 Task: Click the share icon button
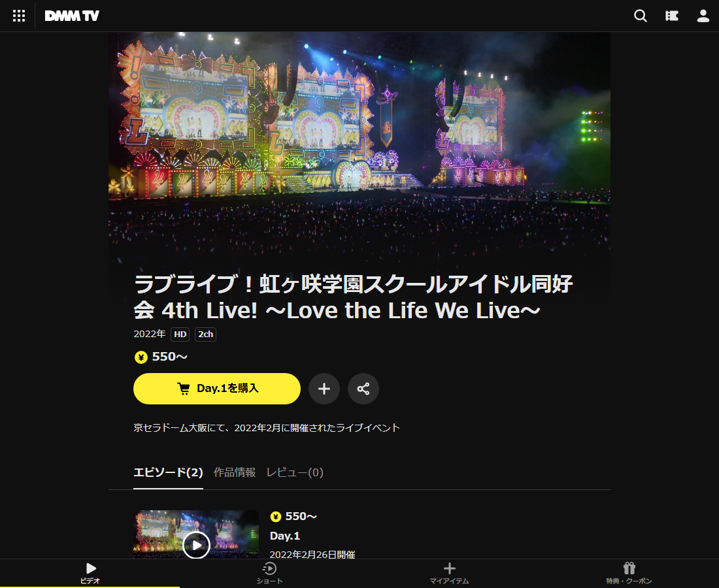pos(363,389)
